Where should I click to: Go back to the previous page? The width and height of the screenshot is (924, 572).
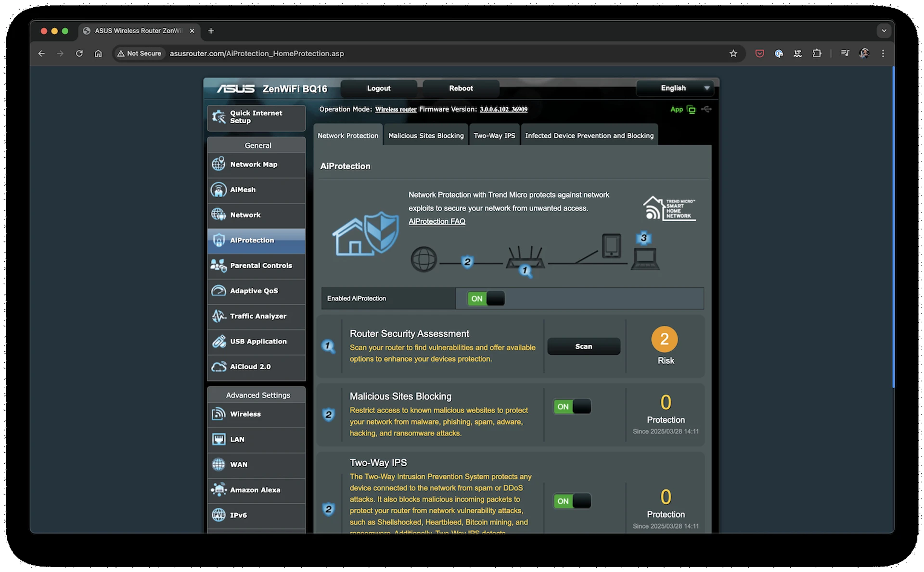(41, 53)
